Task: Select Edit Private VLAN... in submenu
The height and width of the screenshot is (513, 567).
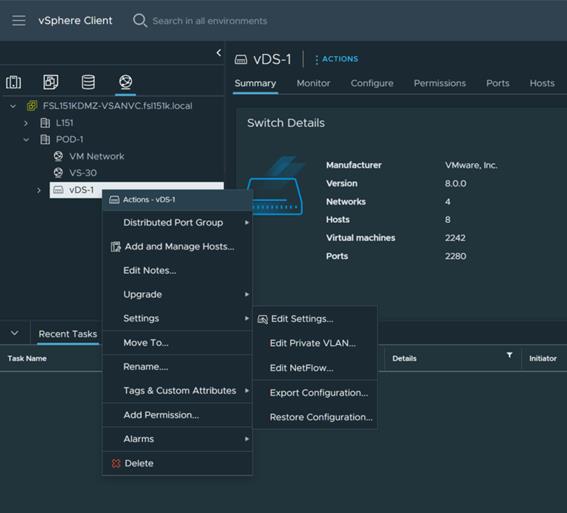Action: point(315,343)
